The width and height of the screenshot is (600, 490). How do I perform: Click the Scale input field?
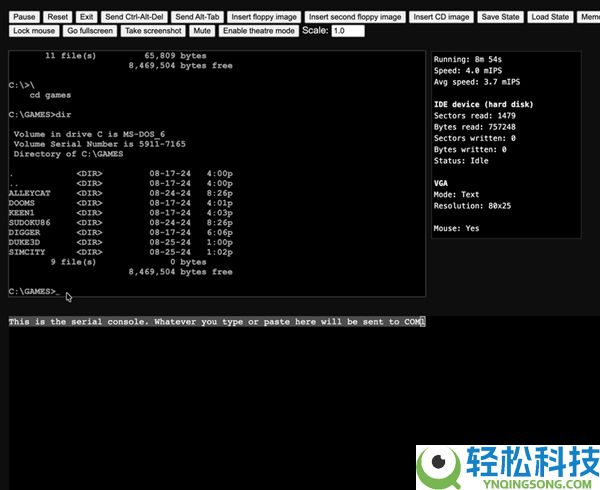coord(347,31)
